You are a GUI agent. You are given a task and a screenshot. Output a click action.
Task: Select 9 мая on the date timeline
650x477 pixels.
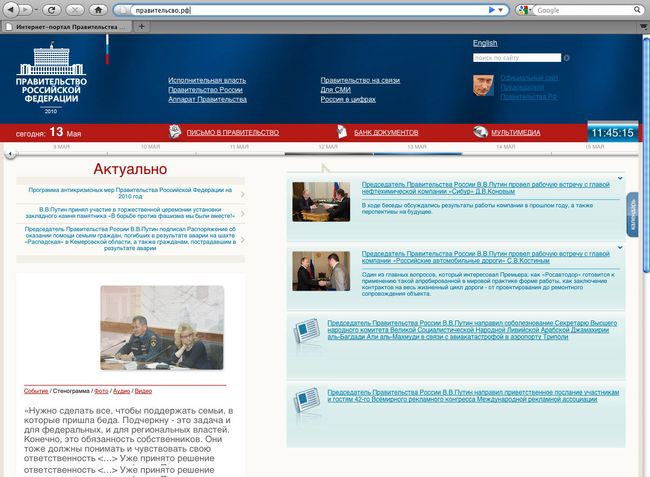[61, 147]
